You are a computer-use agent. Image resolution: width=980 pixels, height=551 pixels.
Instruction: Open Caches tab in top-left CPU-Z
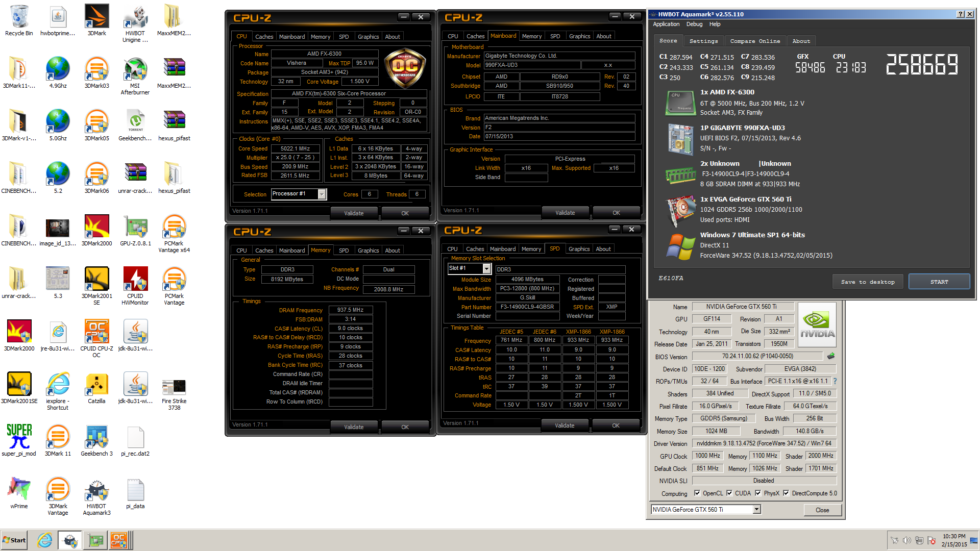click(264, 37)
